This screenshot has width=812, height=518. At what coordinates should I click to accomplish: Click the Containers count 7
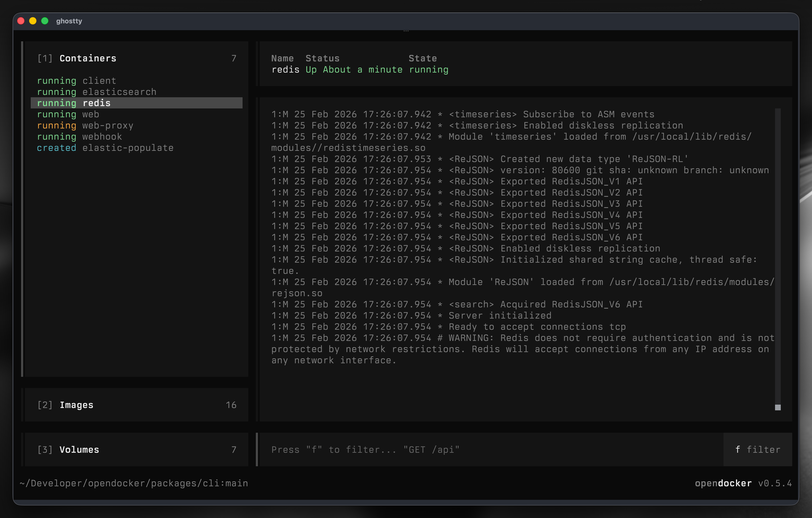(x=234, y=58)
